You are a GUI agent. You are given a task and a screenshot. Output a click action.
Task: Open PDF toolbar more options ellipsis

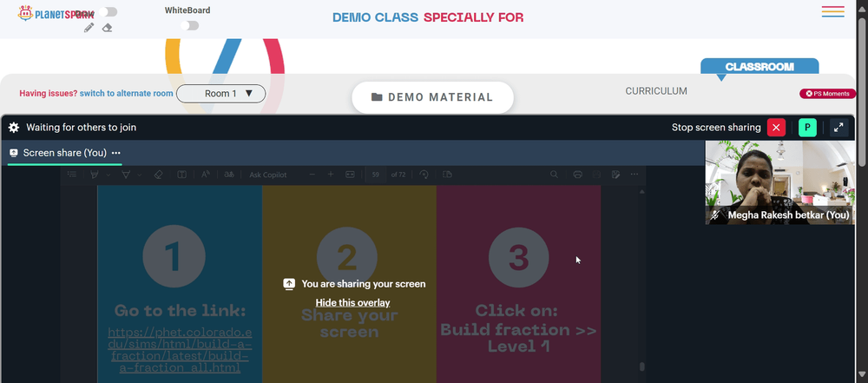pyautogui.click(x=635, y=174)
